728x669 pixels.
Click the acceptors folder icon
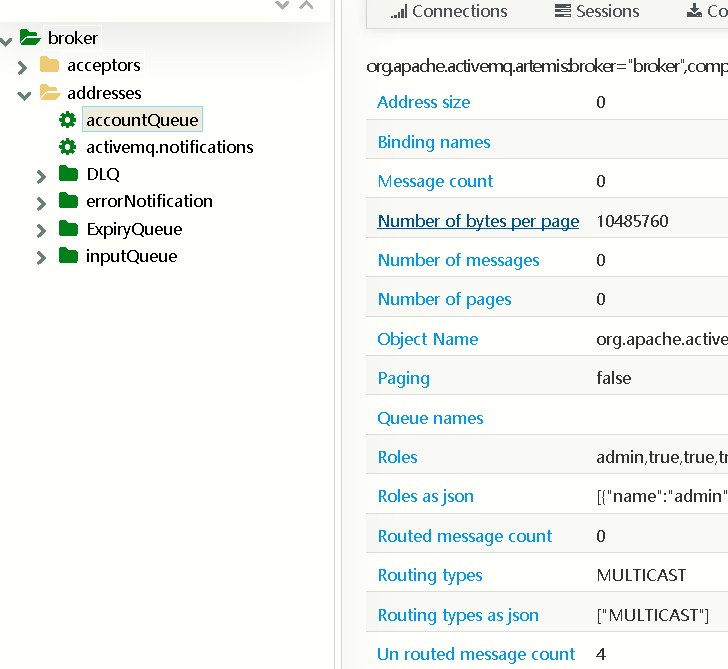tap(49, 65)
